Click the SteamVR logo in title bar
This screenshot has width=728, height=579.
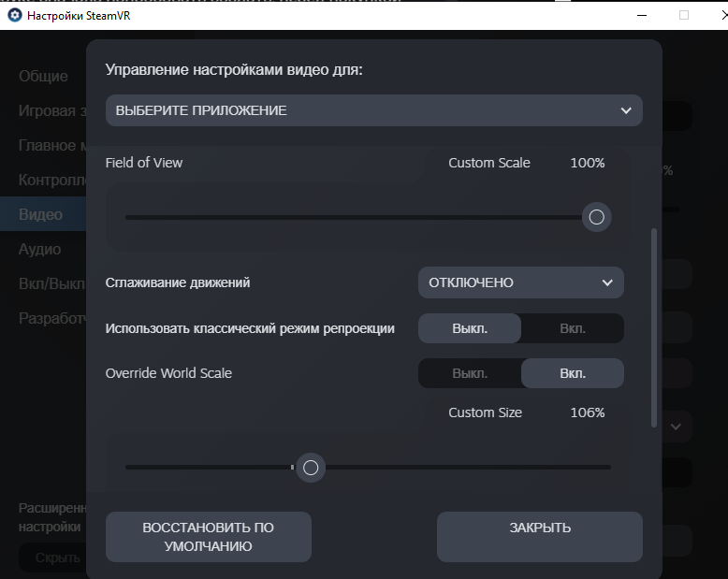click(14, 15)
